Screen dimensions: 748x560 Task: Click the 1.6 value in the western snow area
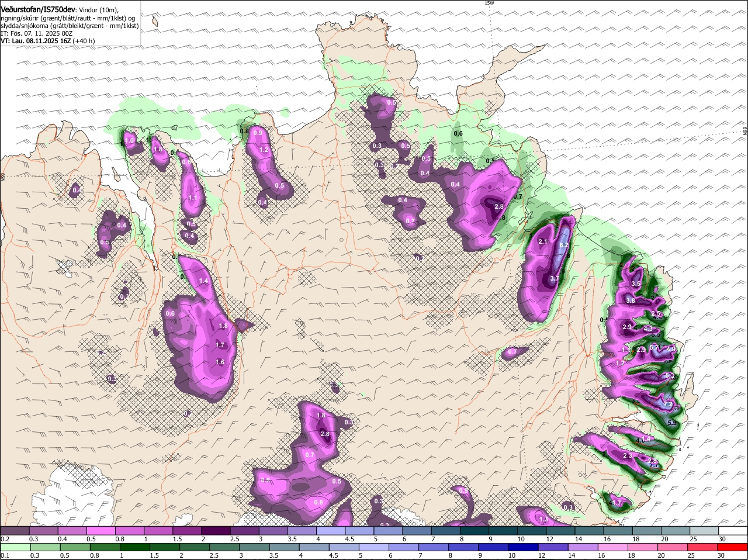220,362
